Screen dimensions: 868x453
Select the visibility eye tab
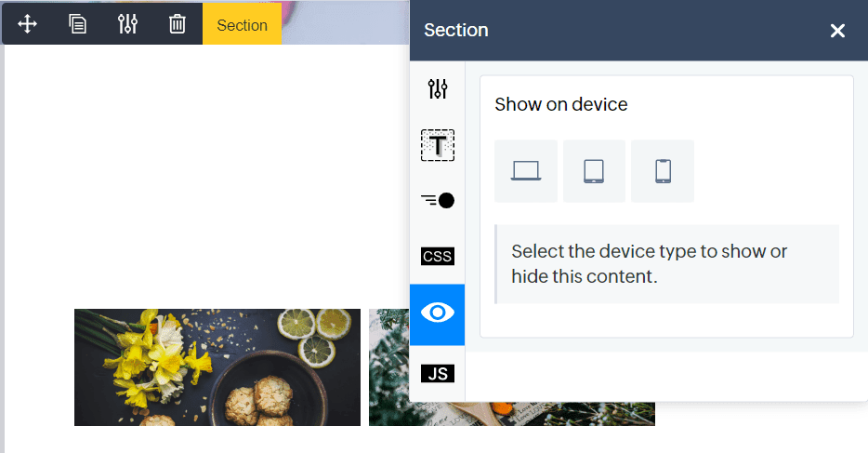[x=438, y=313]
